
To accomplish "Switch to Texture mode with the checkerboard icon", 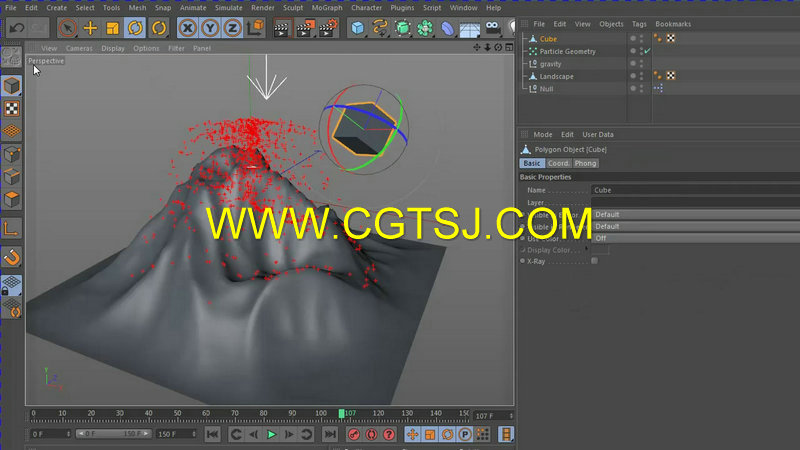I will (x=12, y=109).
